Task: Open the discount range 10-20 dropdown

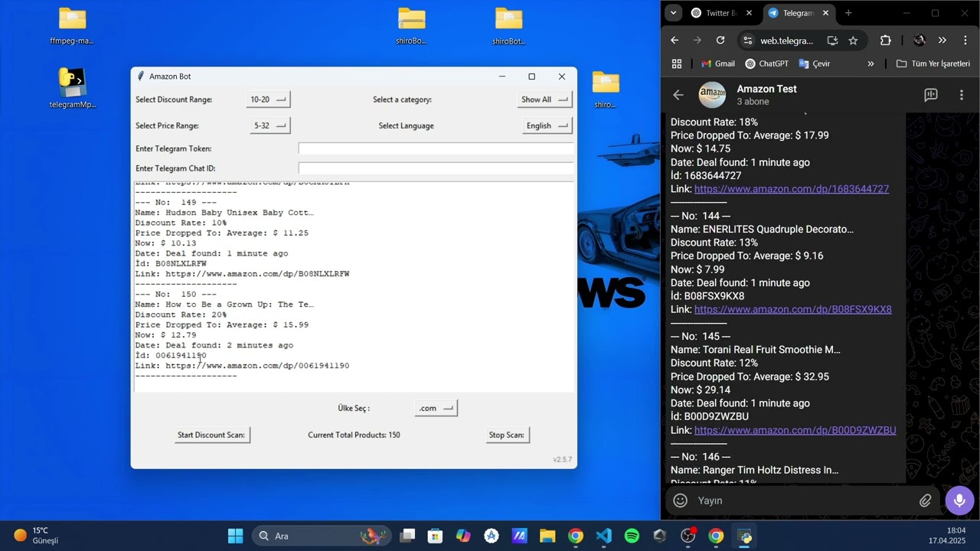Action: pos(268,99)
